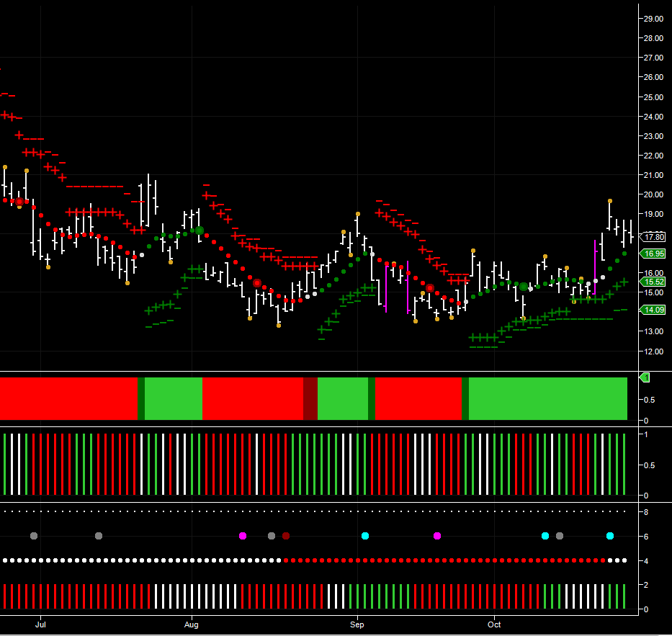Select the green 14.09 price label
672x636 pixels.
click(x=654, y=310)
